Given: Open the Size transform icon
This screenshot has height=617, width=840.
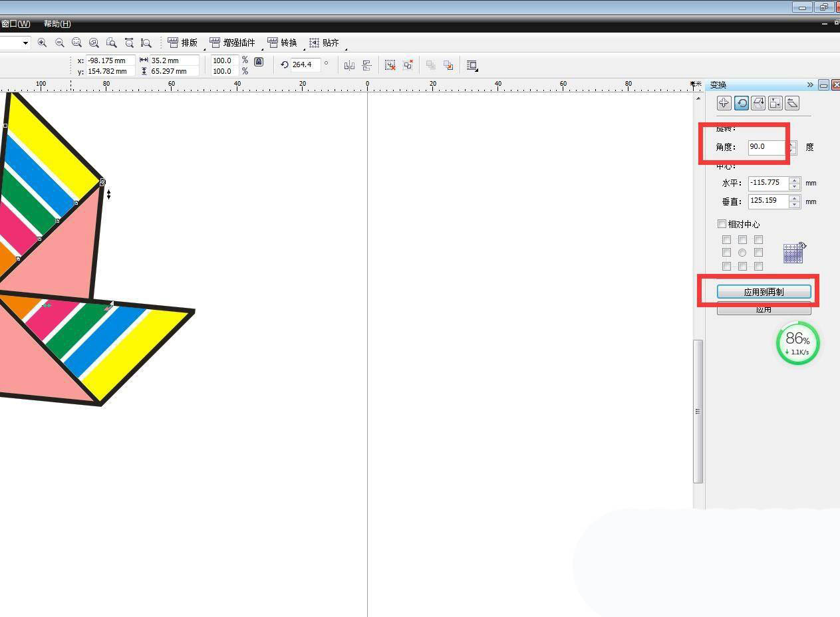Looking at the screenshot, I should coord(775,103).
